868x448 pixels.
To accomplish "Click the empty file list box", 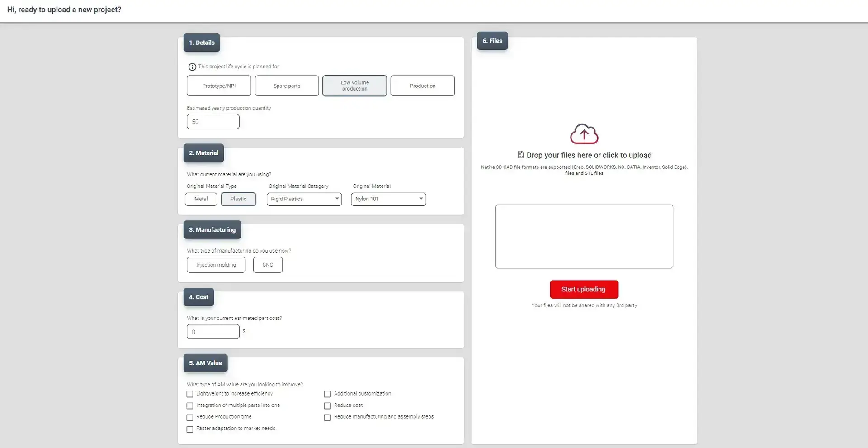I will 584,236.
